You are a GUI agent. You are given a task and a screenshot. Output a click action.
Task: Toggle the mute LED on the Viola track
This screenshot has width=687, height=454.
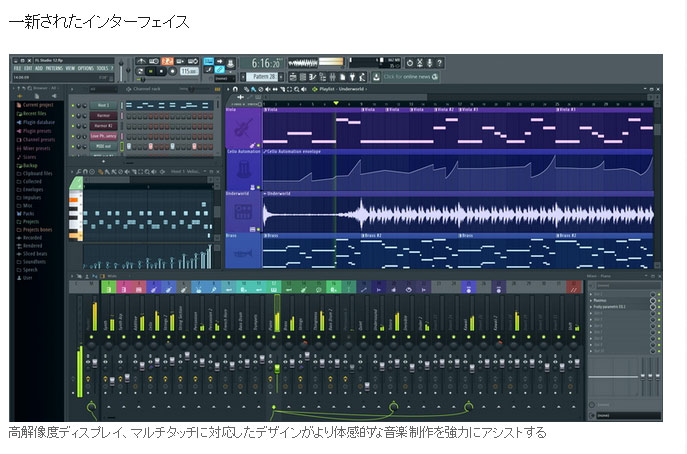[x=257, y=144]
